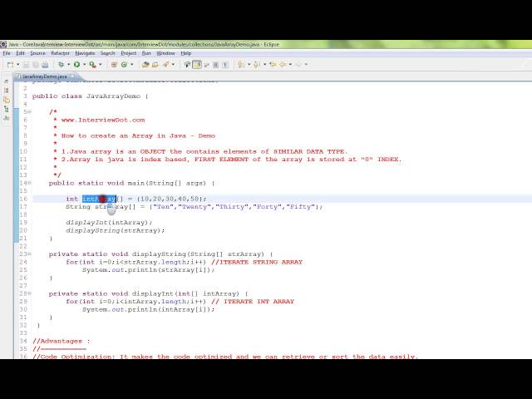Toggle the Word Wrap toolbar icon
The width and height of the screenshot is (532, 399).
pyautogui.click(x=206, y=65)
